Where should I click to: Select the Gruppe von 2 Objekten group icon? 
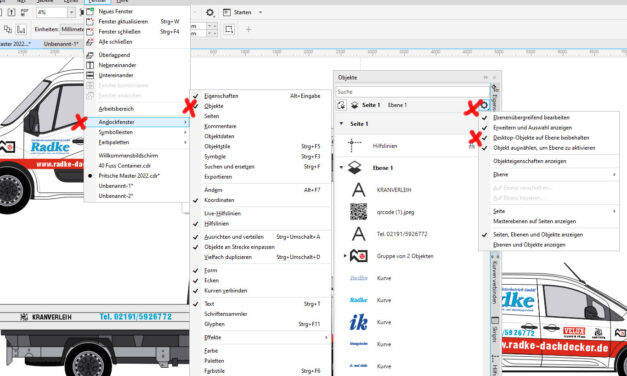click(x=358, y=256)
